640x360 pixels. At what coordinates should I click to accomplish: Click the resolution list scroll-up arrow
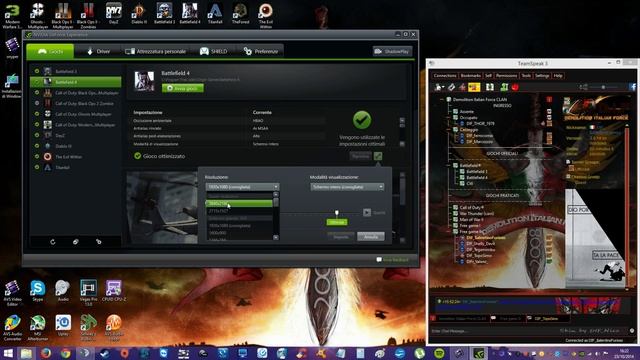[x=276, y=195]
